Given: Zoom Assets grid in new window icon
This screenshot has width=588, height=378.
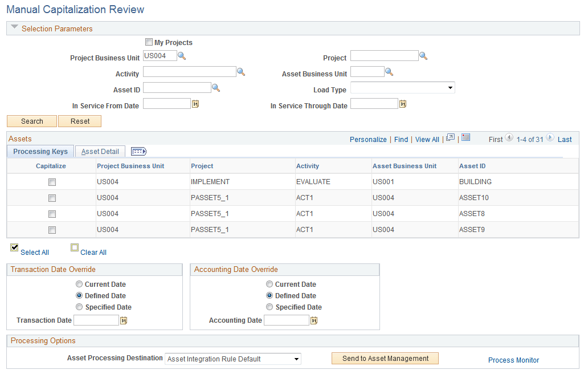Looking at the screenshot, I should click(450, 137).
